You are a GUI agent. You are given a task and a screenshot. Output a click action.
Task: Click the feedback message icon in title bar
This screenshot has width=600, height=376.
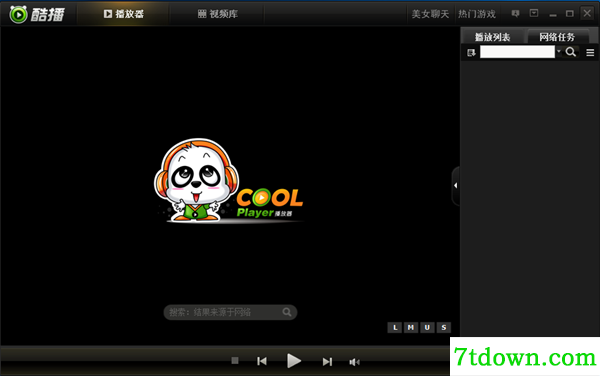tap(515, 14)
